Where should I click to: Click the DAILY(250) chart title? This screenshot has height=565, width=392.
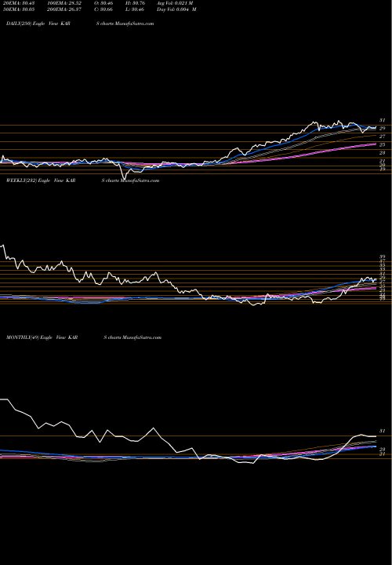pyautogui.click(x=80, y=24)
